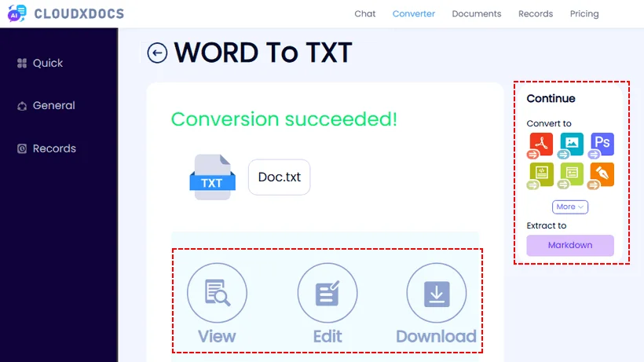Go back using the circled arrow icon
The image size is (644, 362).
pyautogui.click(x=157, y=53)
